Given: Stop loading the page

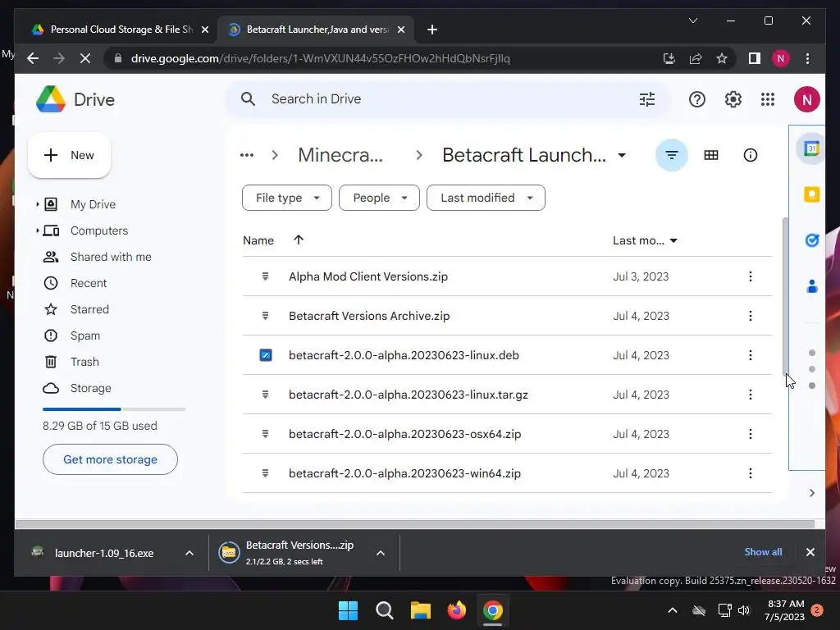Looking at the screenshot, I should coord(85,58).
